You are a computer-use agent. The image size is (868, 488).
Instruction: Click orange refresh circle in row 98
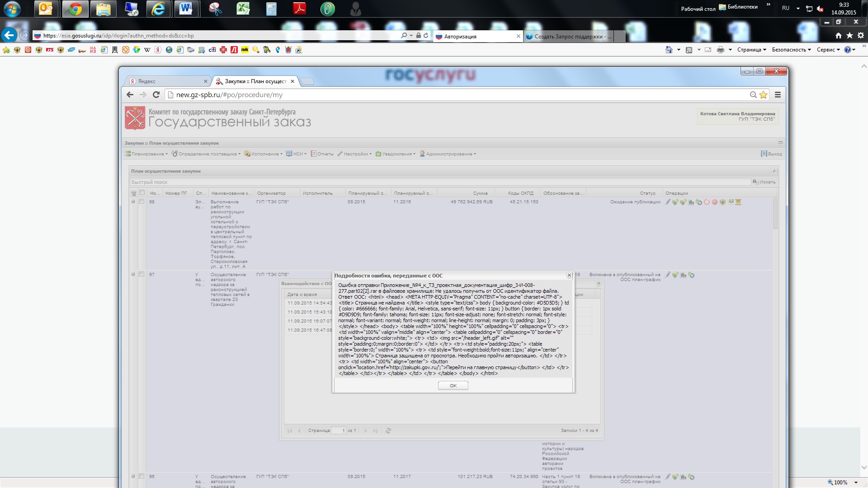click(x=707, y=202)
